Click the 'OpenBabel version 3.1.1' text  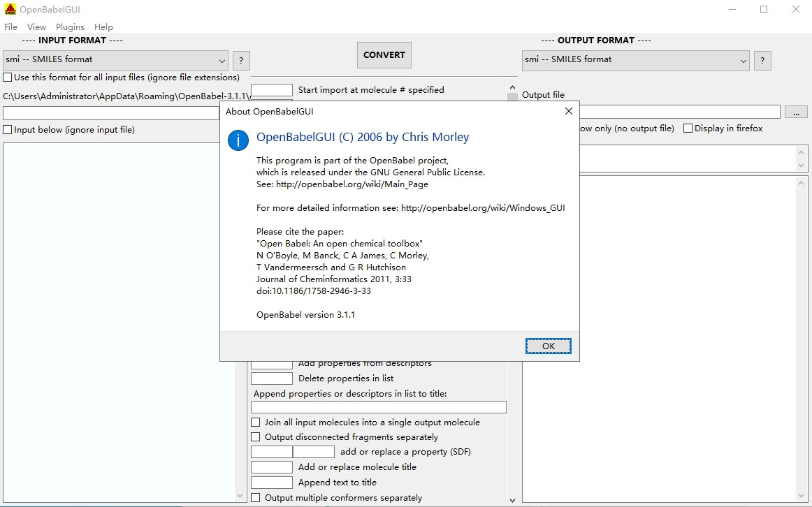click(x=305, y=314)
